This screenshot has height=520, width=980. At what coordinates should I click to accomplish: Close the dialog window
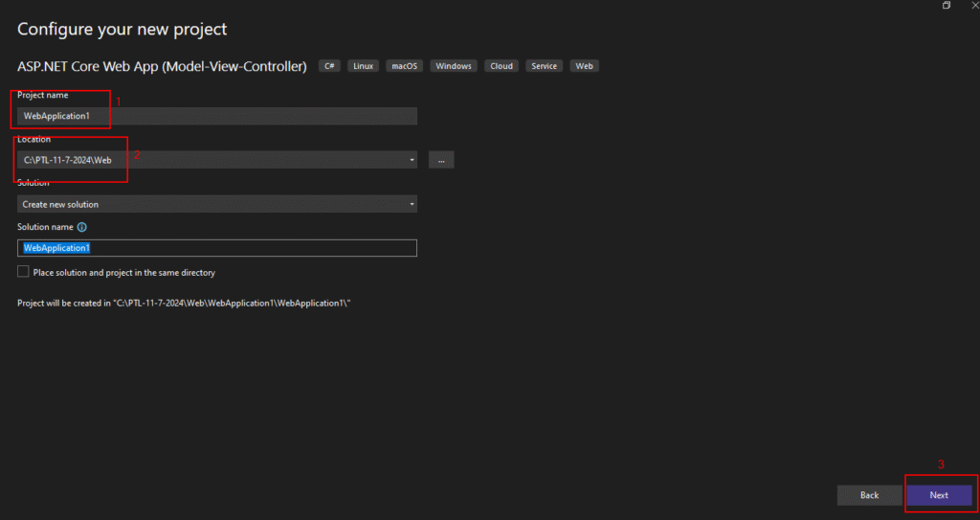(974, 5)
